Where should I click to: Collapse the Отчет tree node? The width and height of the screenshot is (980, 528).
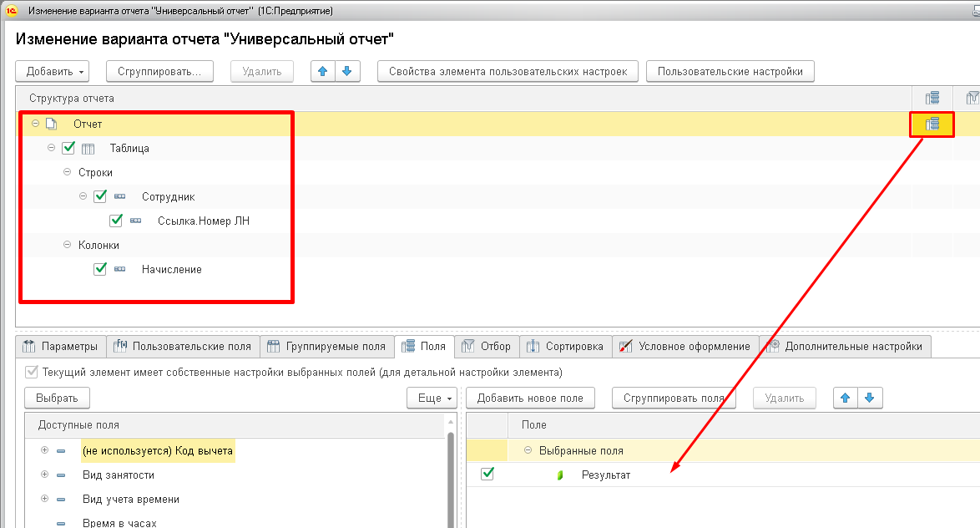tap(36, 124)
